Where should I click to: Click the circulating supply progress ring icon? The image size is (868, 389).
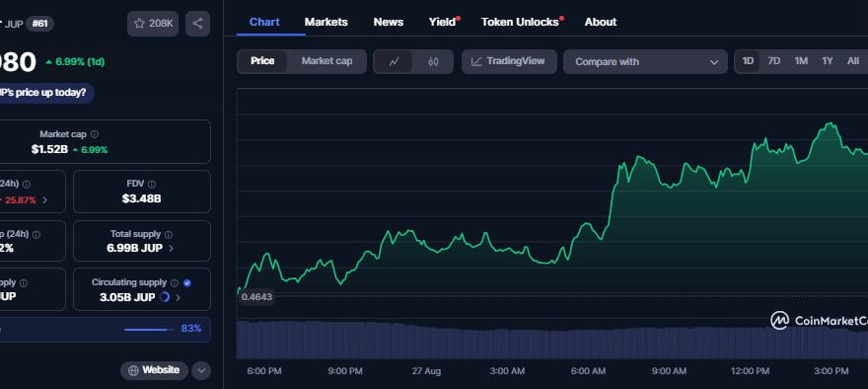tap(165, 297)
